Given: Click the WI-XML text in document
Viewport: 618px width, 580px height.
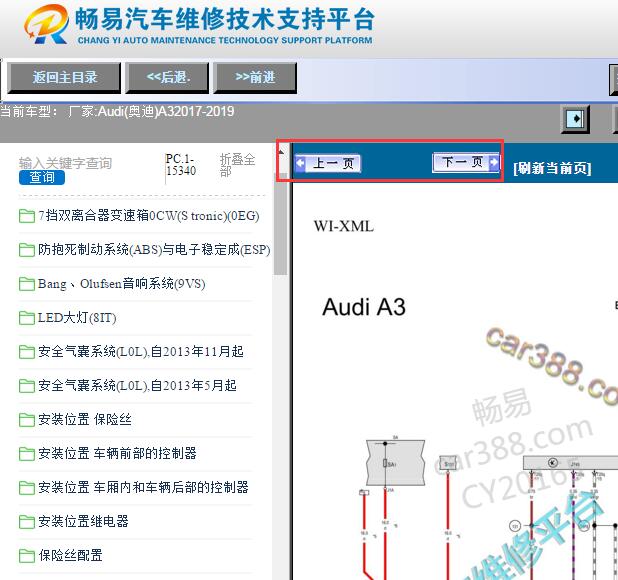Looking at the screenshot, I should pyautogui.click(x=344, y=227).
